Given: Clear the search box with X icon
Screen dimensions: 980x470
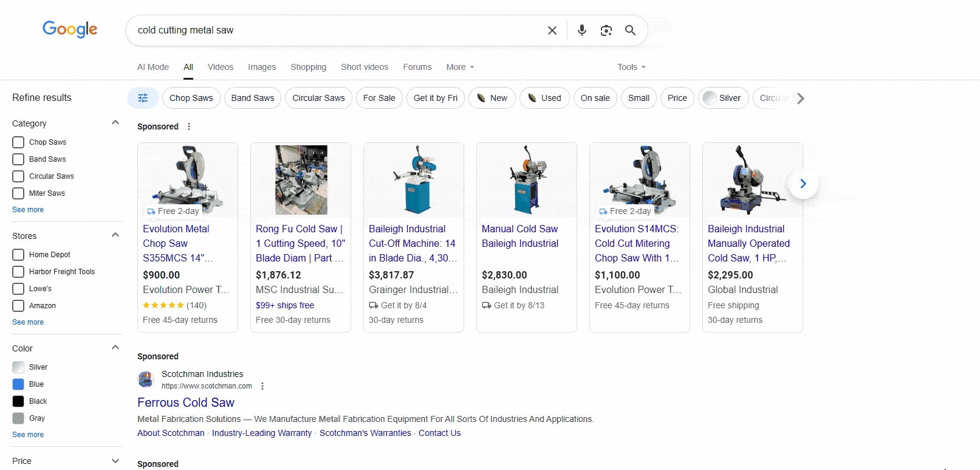Looking at the screenshot, I should click(x=552, y=30).
